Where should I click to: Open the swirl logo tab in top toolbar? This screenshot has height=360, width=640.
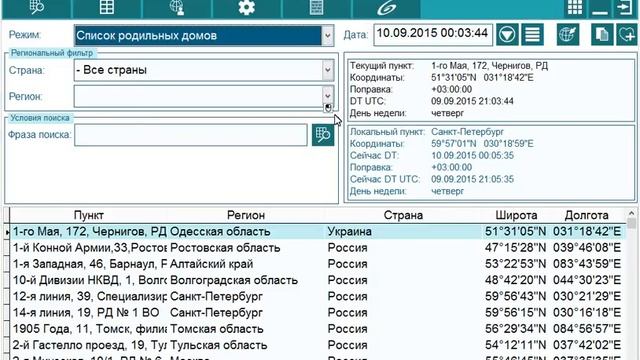click(386, 8)
